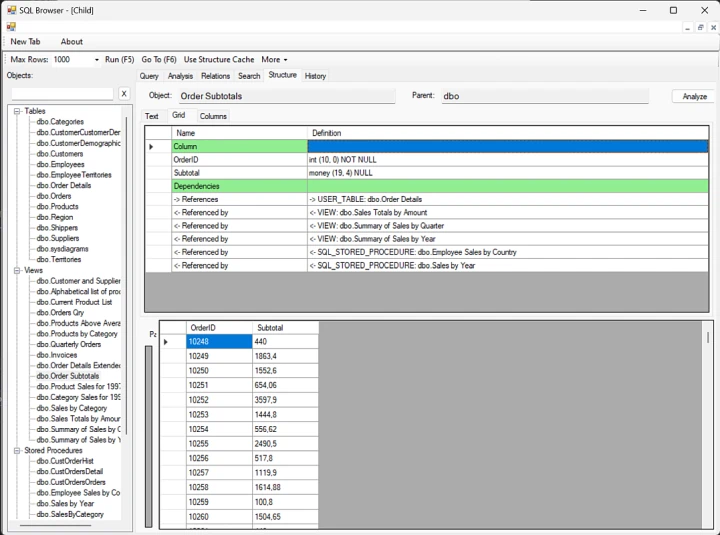Click the Subtotal data column header
The height and width of the screenshot is (535, 720).
pos(285,328)
